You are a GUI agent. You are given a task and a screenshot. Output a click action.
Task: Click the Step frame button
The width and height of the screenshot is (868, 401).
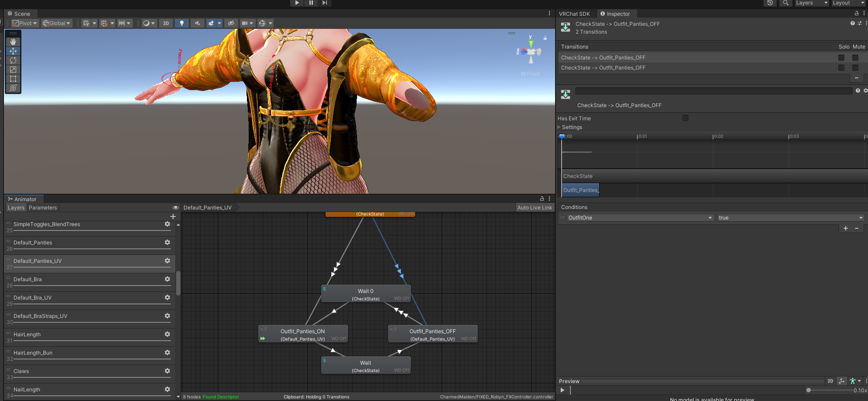(325, 3)
